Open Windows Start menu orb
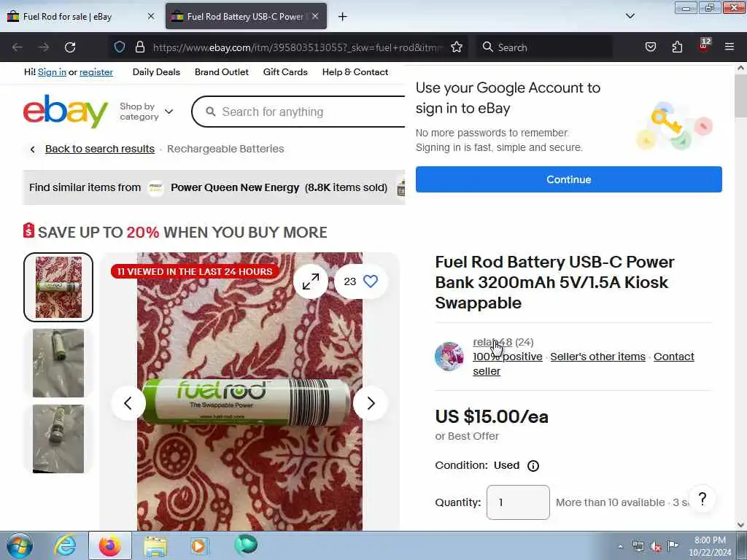 tap(20, 545)
